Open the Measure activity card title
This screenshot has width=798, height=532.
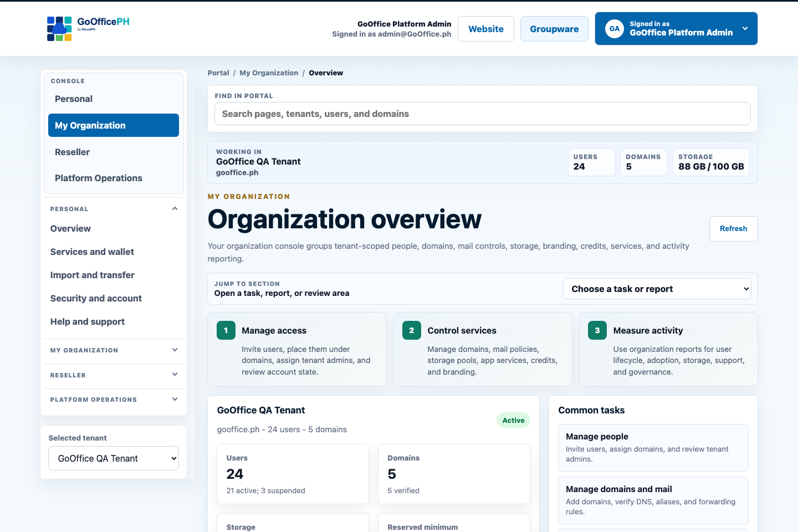tap(648, 330)
